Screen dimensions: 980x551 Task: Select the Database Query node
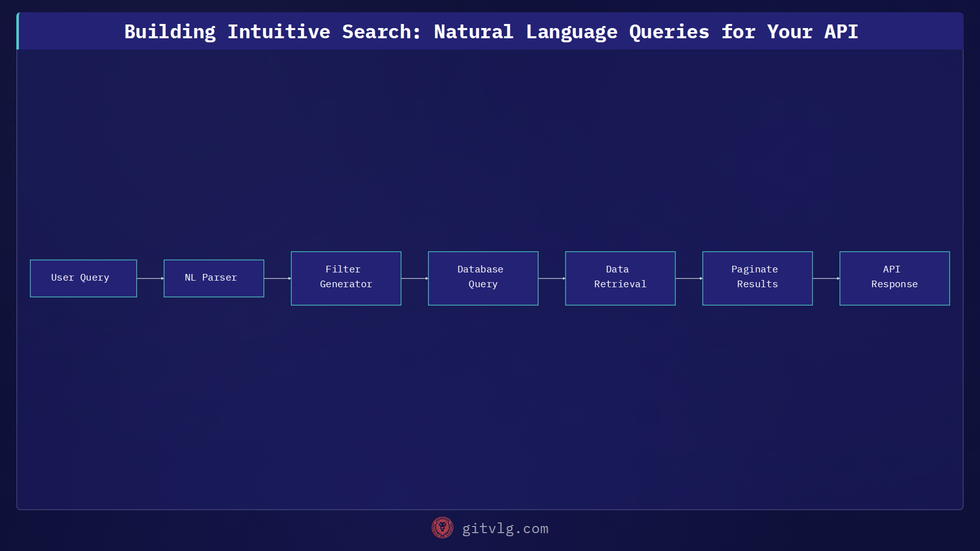[483, 279]
